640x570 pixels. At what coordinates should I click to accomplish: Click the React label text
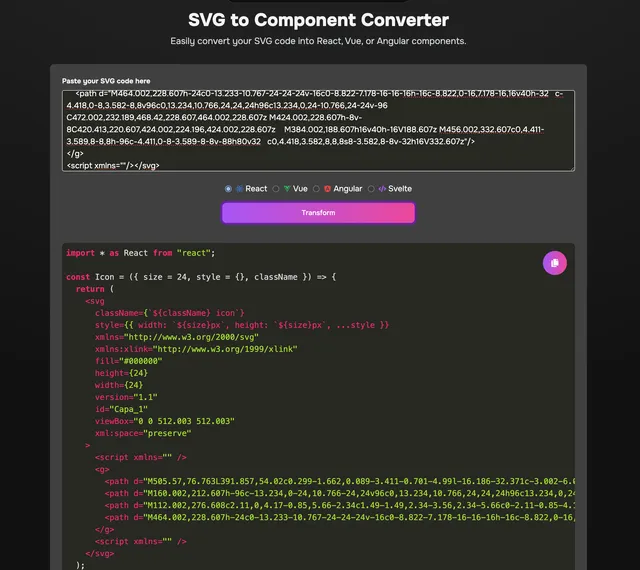(x=256, y=189)
